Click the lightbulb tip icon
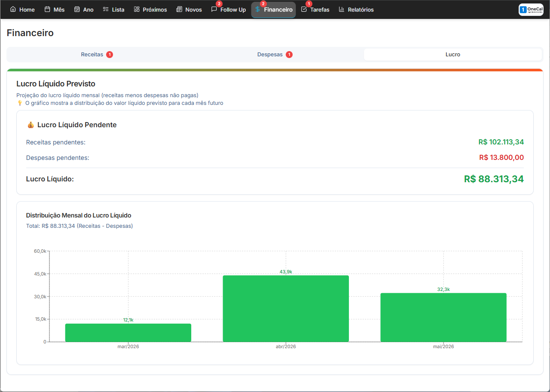Viewport: 550px width, 392px height. click(19, 103)
